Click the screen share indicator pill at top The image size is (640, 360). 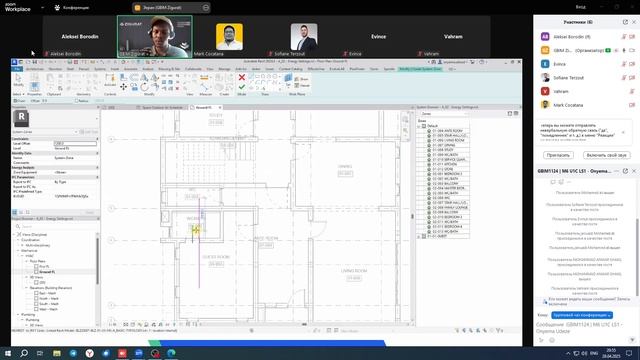coord(171,7)
